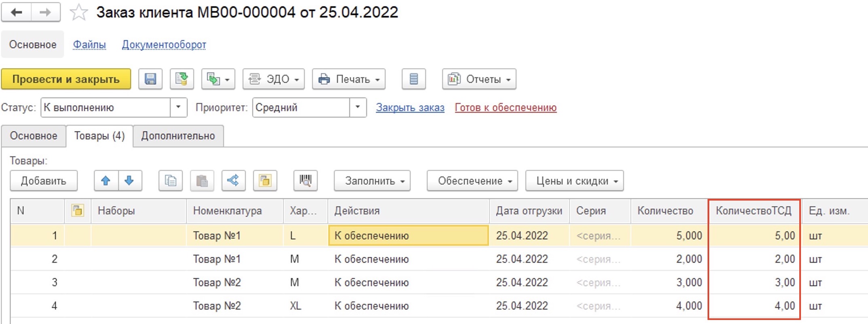This screenshot has width=868, height=324.
Task: Open the Статус dropdown arrow
Action: pyautogui.click(x=178, y=108)
